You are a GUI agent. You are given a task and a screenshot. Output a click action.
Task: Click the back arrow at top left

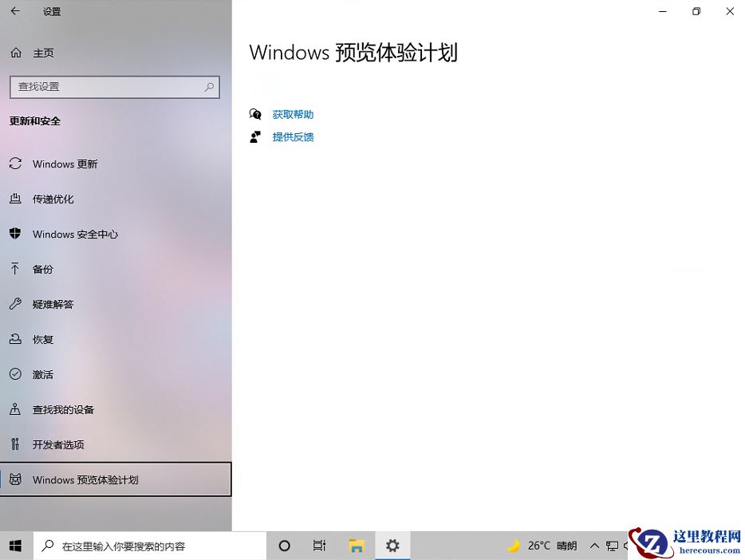pos(14,11)
